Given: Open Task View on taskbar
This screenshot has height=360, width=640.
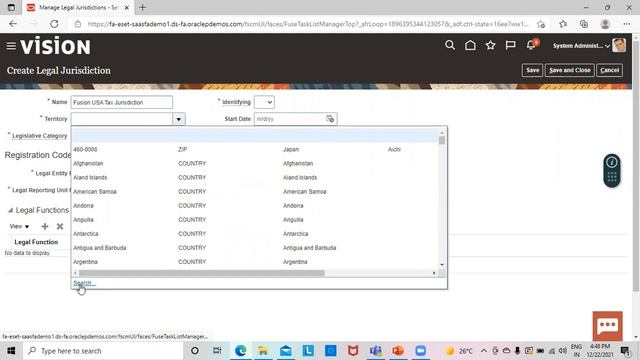Looking at the screenshot, I should pos(217,351).
